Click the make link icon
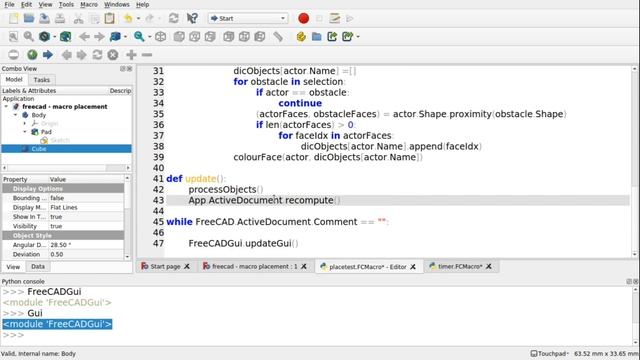The image size is (640, 360). coord(332,37)
